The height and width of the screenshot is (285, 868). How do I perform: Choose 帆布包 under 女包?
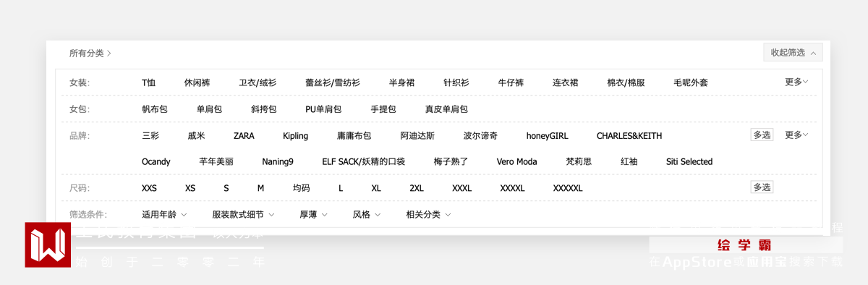[x=155, y=109]
